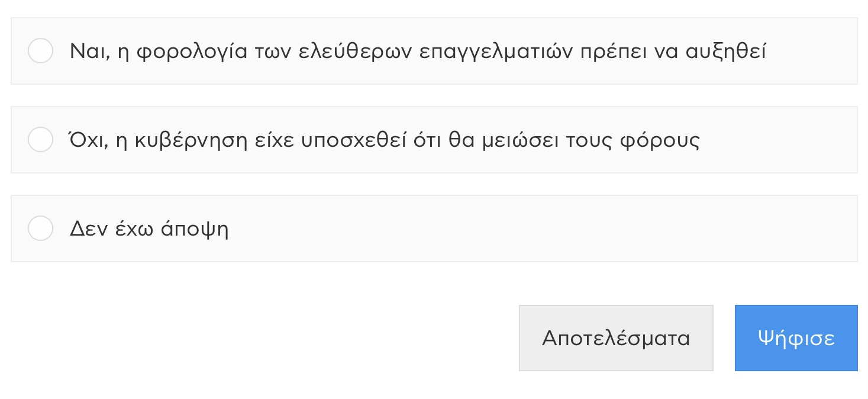Open the Αποτελέσματα results button

[x=616, y=338]
